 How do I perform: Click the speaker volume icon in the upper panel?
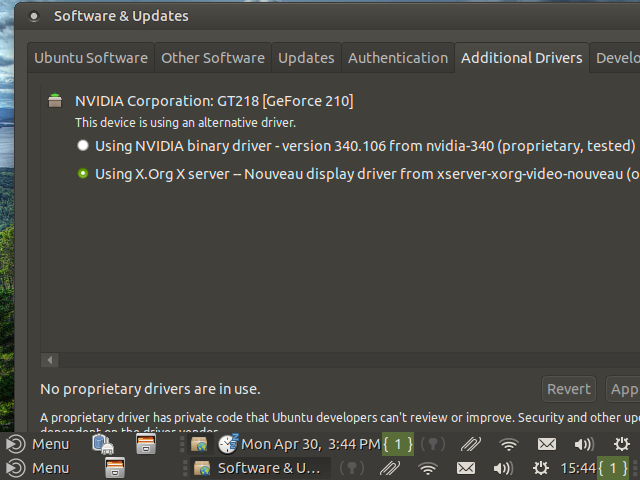[x=584, y=444]
